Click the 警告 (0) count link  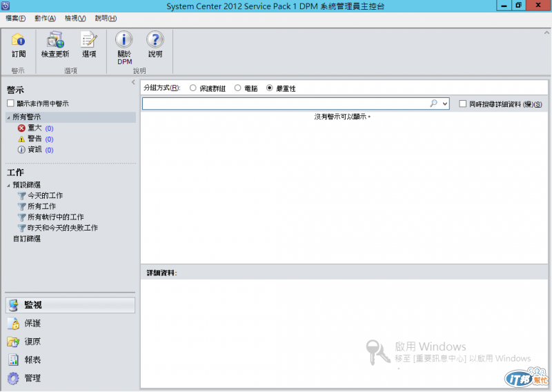[49, 139]
